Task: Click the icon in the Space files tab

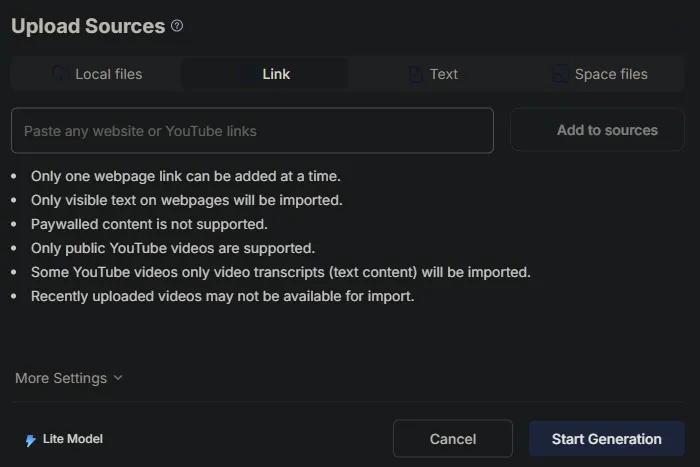Action: point(559,74)
